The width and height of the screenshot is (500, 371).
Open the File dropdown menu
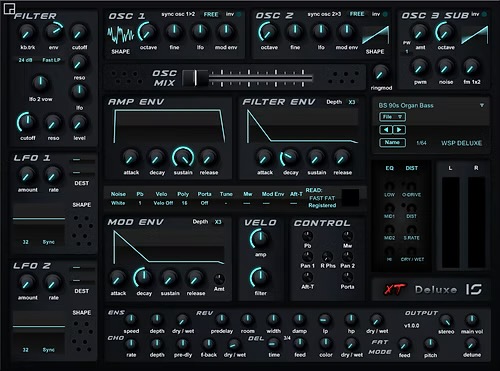(392, 117)
